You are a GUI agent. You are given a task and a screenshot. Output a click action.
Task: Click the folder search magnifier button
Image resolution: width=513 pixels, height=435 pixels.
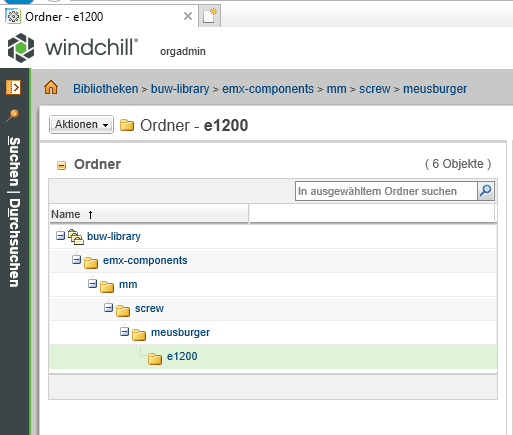(486, 191)
